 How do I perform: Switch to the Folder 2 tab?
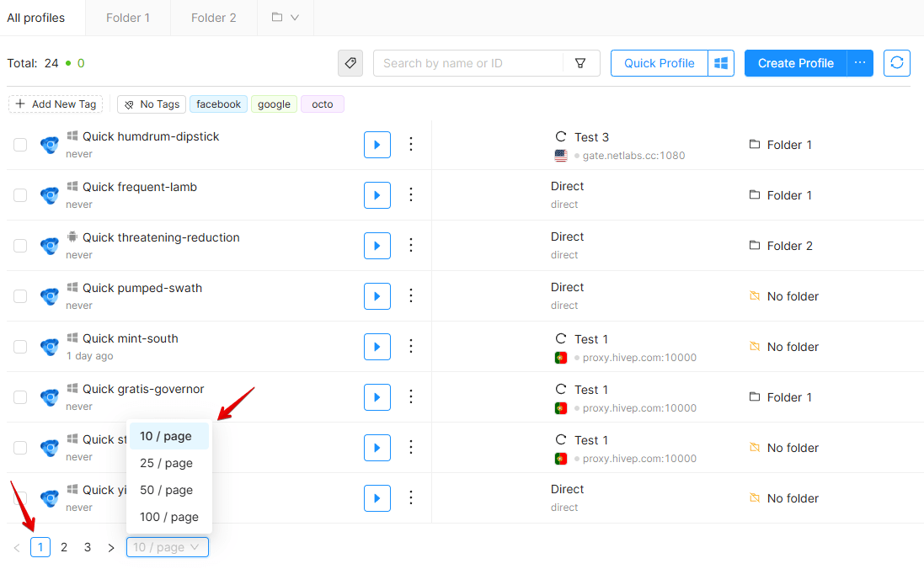214,18
